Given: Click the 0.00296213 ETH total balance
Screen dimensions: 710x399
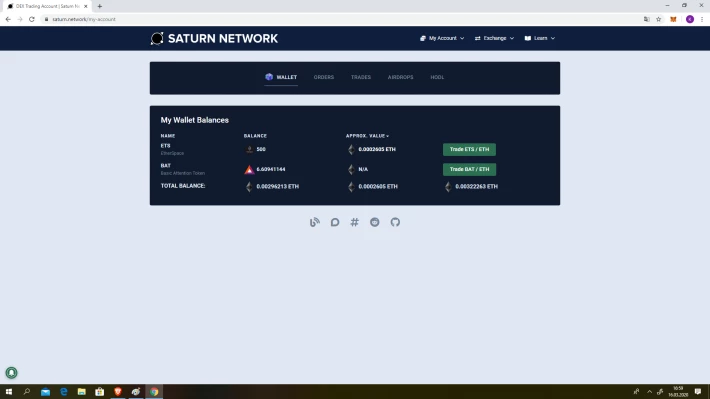Looking at the screenshot, I should click(278, 187).
